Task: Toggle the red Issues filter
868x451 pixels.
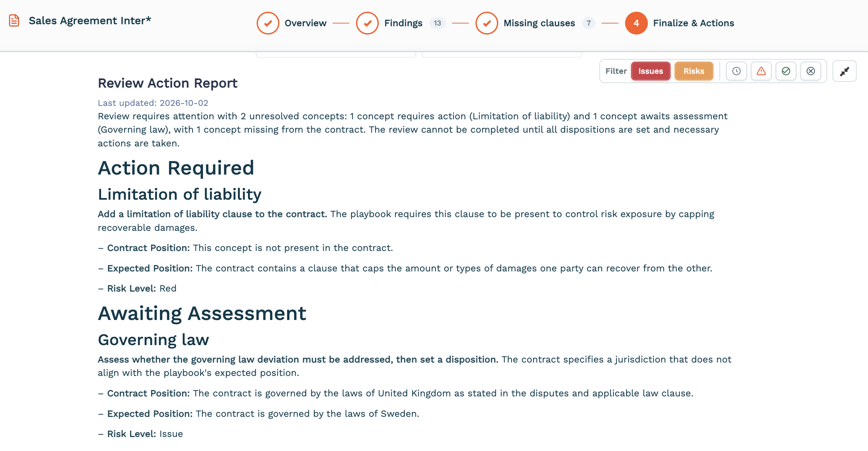Action: click(650, 71)
